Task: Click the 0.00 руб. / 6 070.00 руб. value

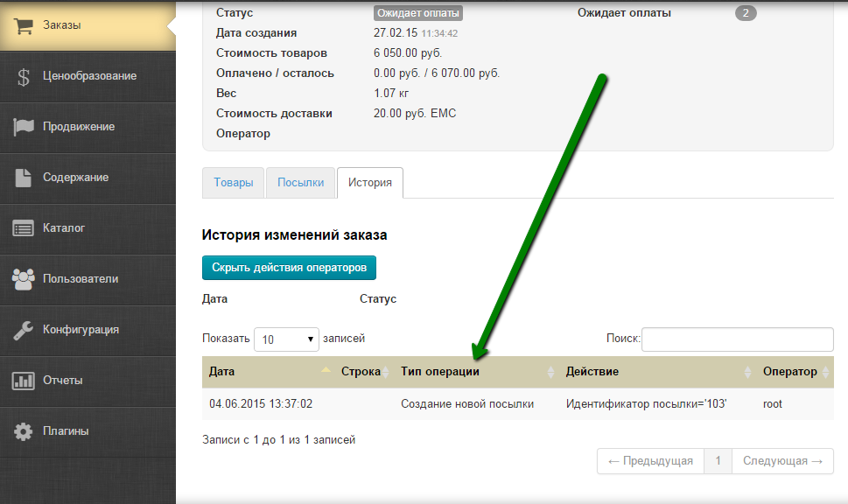Action: 437,73
